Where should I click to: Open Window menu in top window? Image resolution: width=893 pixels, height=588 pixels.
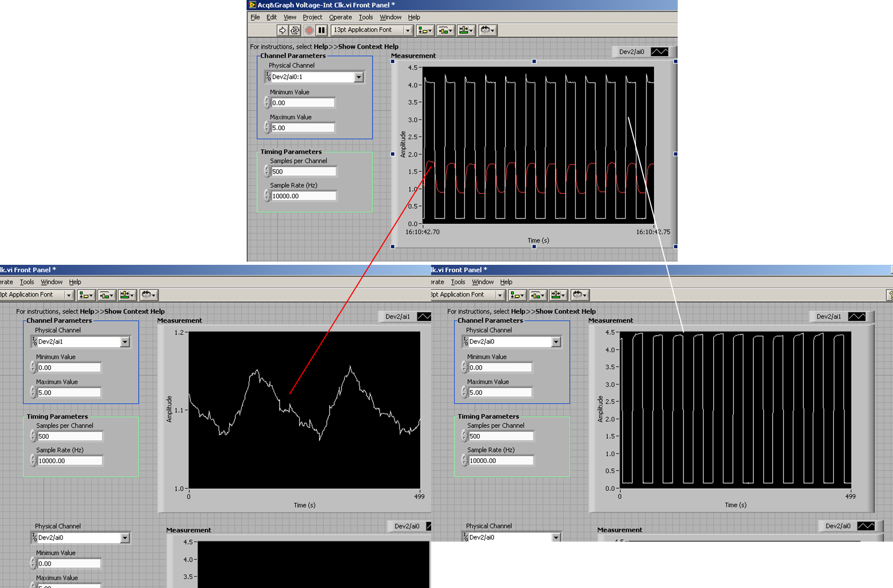point(390,17)
